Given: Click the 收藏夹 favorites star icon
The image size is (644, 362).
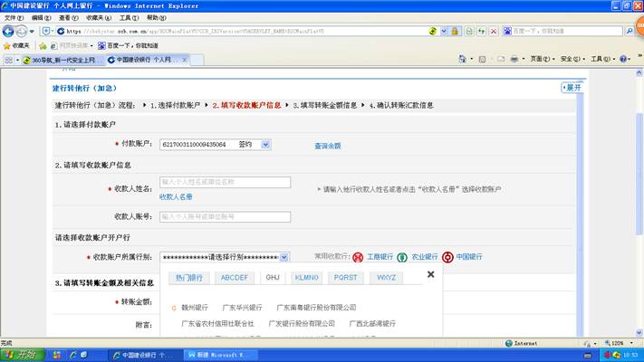Looking at the screenshot, I should point(7,45).
